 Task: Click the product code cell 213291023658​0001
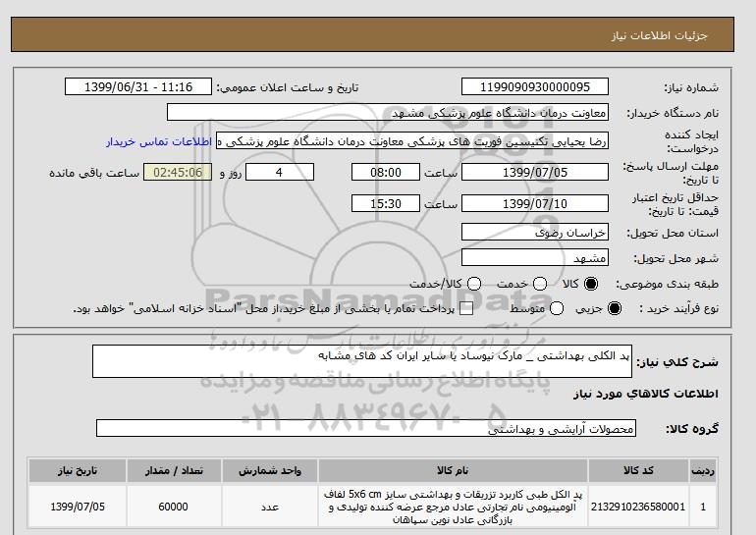[638, 507]
